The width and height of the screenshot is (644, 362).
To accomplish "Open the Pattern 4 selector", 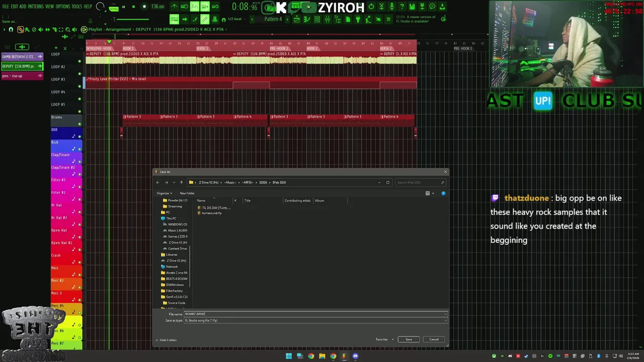I will tap(273, 19).
